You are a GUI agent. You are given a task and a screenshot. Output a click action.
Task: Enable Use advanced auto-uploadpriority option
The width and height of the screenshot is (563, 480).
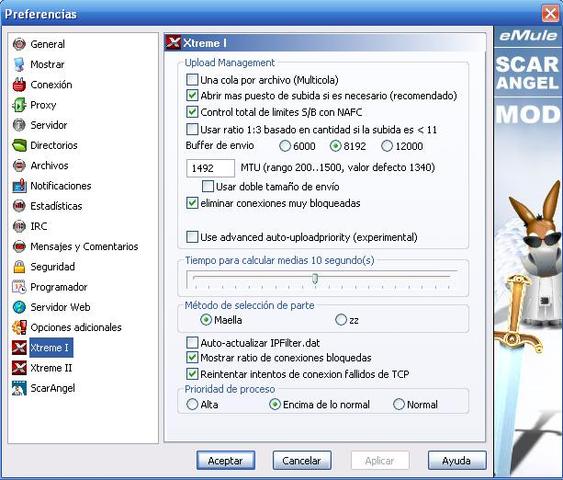tap(192, 237)
